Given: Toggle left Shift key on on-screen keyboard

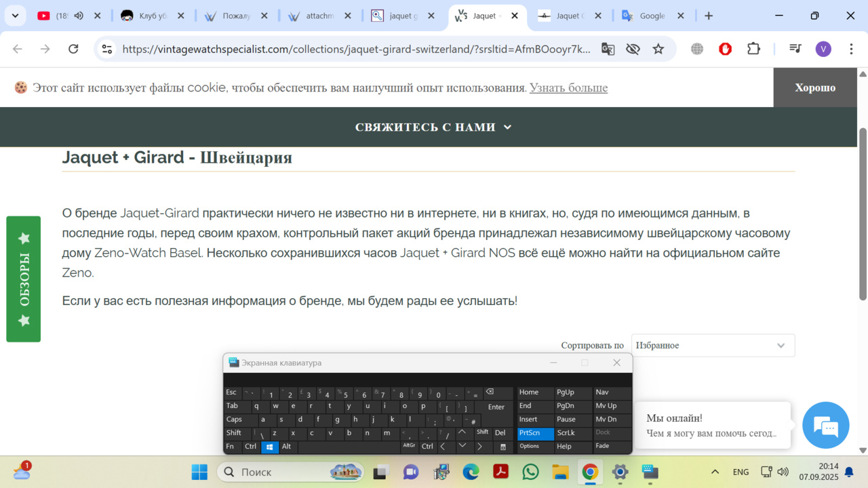Looking at the screenshot, I should (234, 433).
